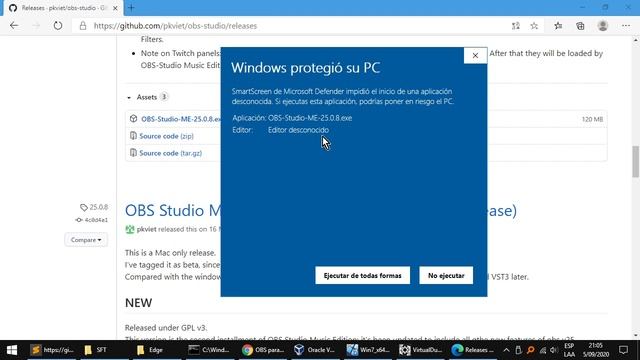The height and width of the screenshot is (360, 640).
Task: Switch to VirtualDub taskbar item
Action: click(x=420, y=350)
